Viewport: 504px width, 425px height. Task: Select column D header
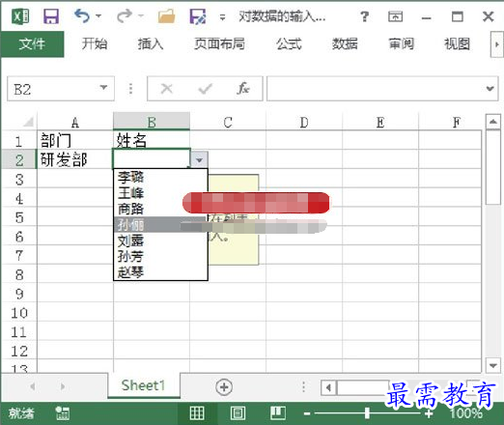tap(304, 123)
